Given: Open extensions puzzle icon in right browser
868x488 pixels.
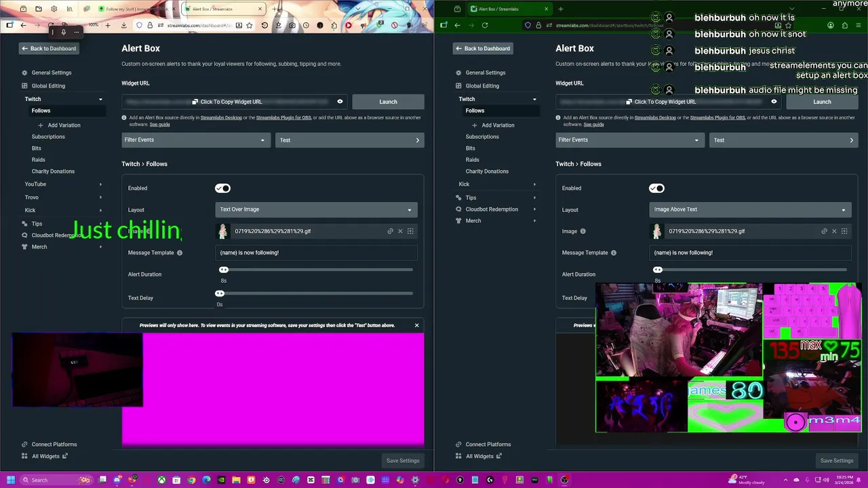Looking at the screenshot, I should tap(846, 25).
